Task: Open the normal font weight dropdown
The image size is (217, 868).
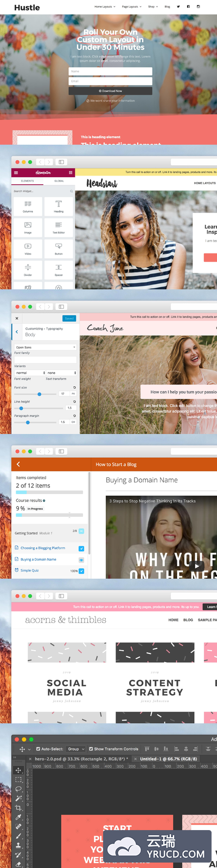Action: point(30,373)
